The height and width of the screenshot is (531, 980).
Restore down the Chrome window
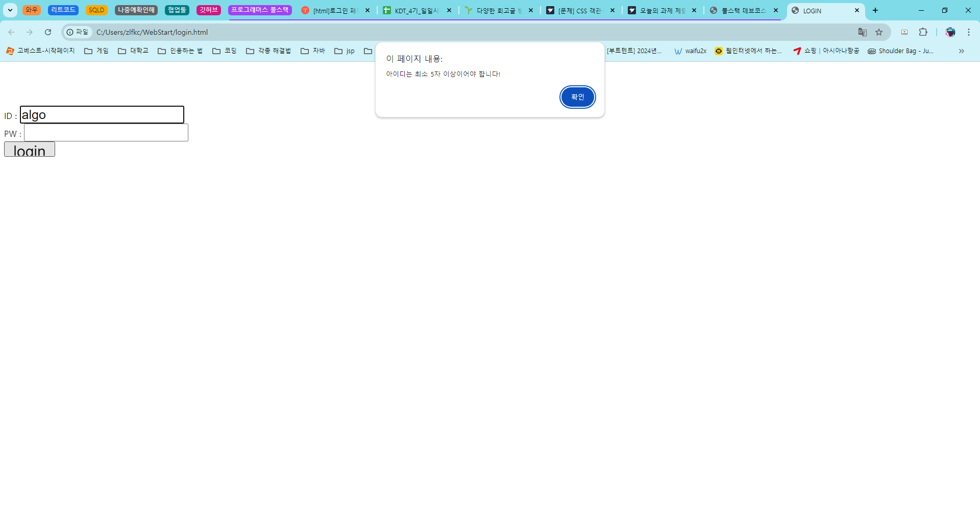[x=945, y=10]
